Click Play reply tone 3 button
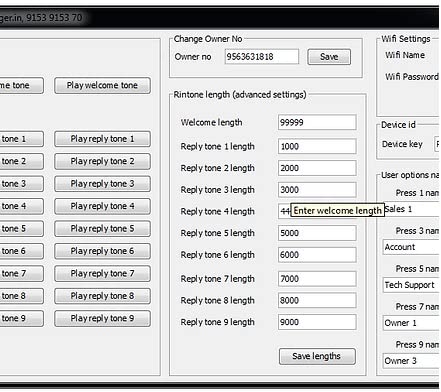This screenshot has width=441, height=392. tap(102, 184)
